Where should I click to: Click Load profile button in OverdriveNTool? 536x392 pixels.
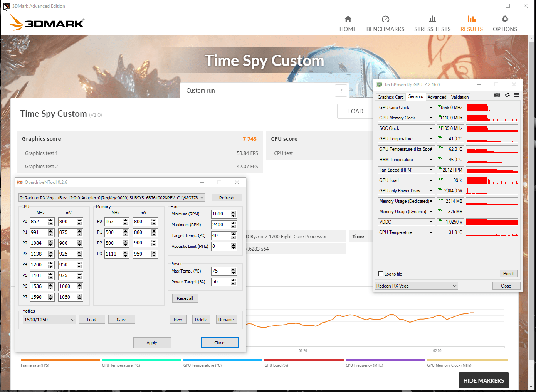coord(92,320)
